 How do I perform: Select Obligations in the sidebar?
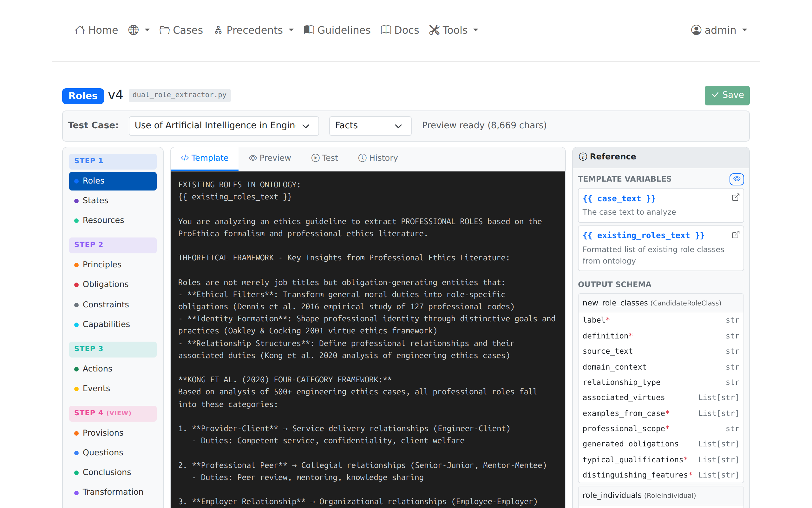click(113, 284)
